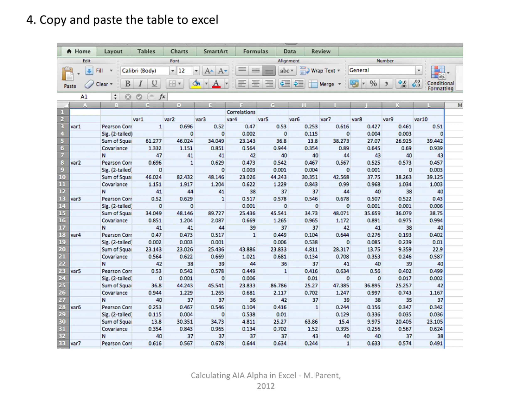Select Align Middle vertical alignment

[x=256, y=71]
